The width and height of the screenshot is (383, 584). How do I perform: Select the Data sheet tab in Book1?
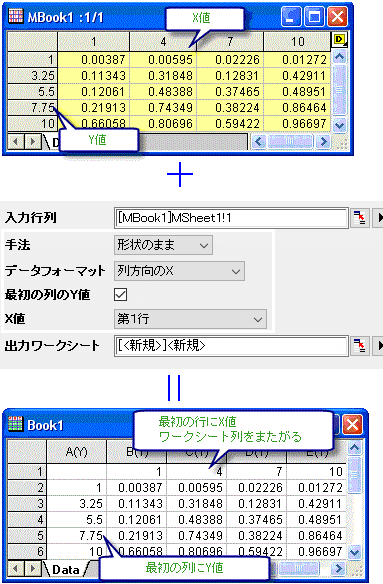click(66, 569)
